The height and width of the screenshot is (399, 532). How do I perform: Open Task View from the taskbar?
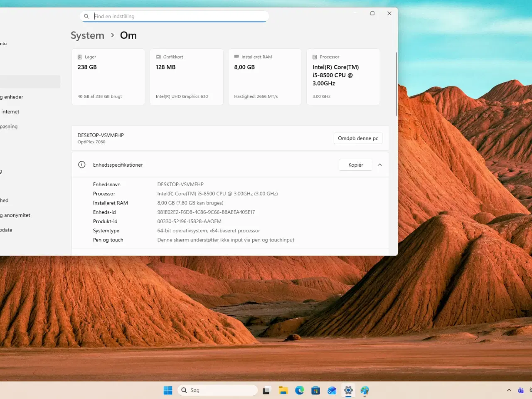[266, 390]
